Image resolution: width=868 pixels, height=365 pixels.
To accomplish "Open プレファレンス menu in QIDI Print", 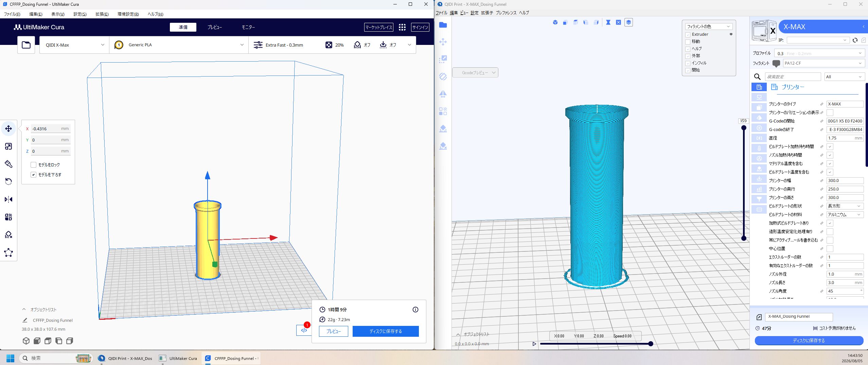I will 506,13.
